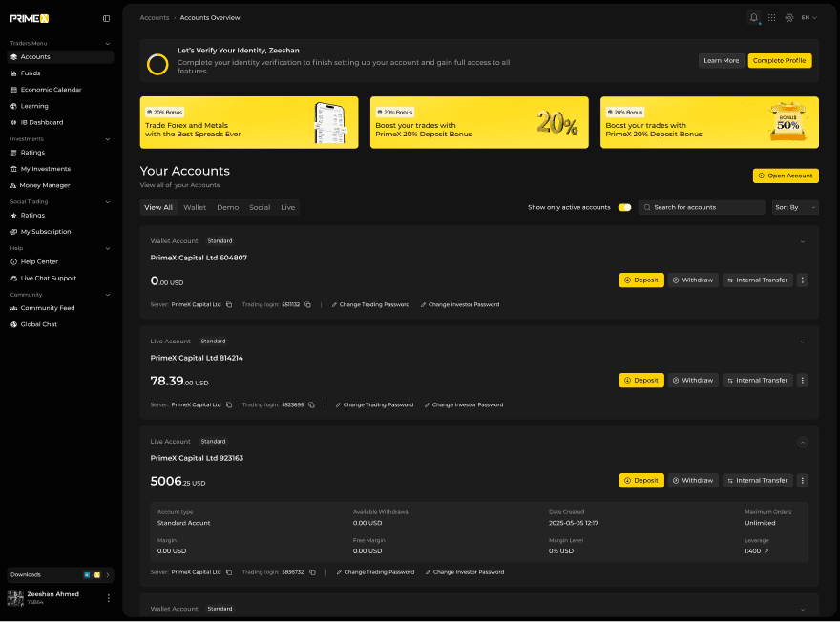Open the Sort By dropdown

(x=795, y=207)
